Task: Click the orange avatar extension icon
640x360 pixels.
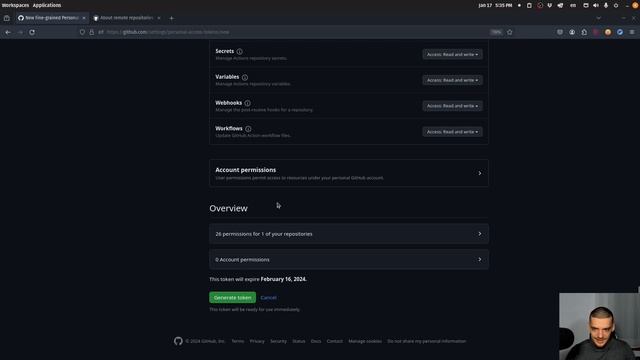Action: pyautogui.click(x=608, y=32)
